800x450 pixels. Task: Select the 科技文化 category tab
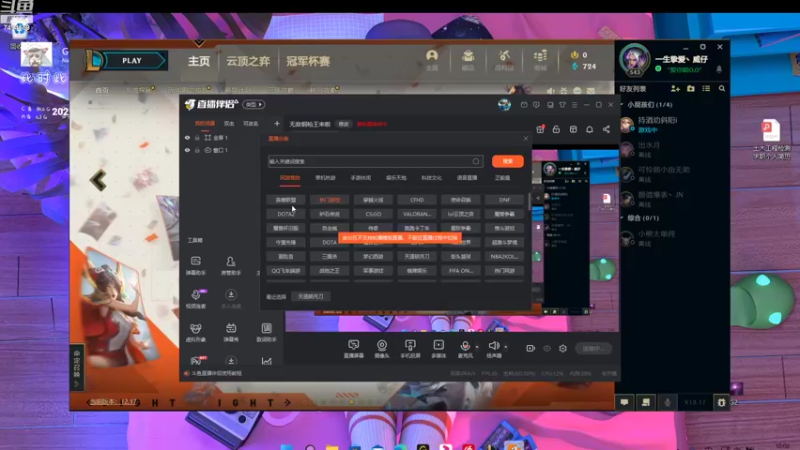click(432, 178)
